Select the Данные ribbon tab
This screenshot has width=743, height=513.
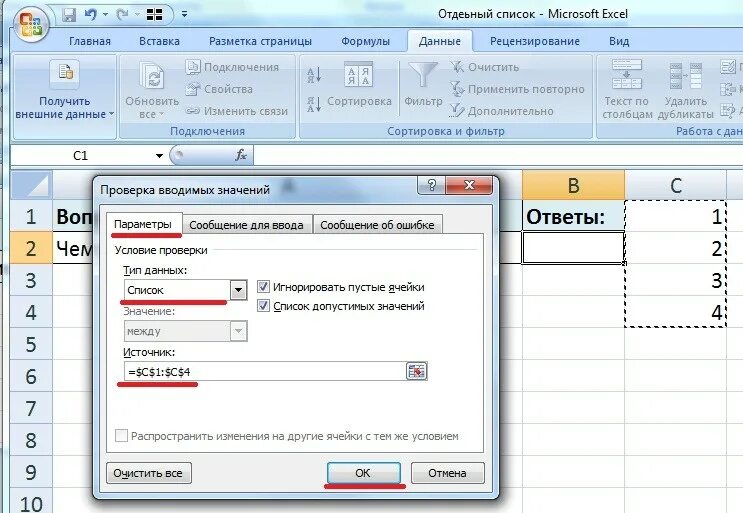click(439, 41)
